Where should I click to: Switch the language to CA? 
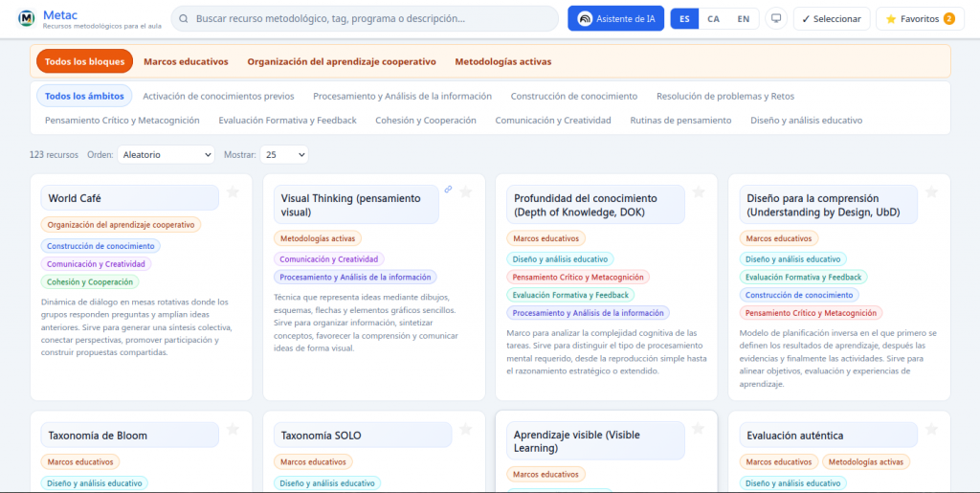coord(714,19)
